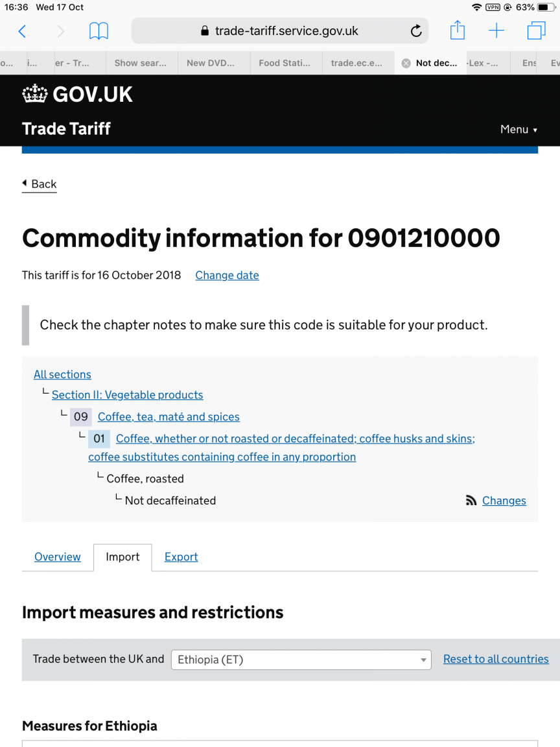Image resolution: width=560 pixels, height=747 pixels.
Task: Expand the Menu dropdown in header
Action: click(519, 130)
